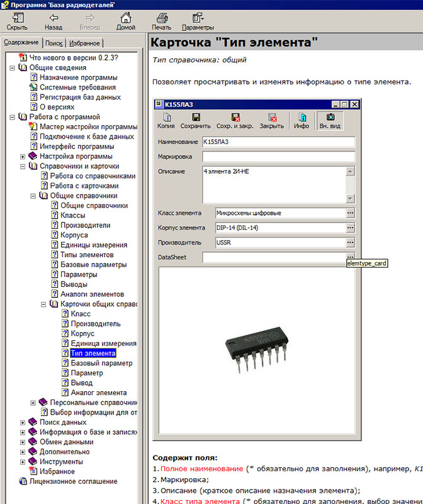Click the browse button for Производитель
Viewport: 423px width, 504px height.
point(351,243)
